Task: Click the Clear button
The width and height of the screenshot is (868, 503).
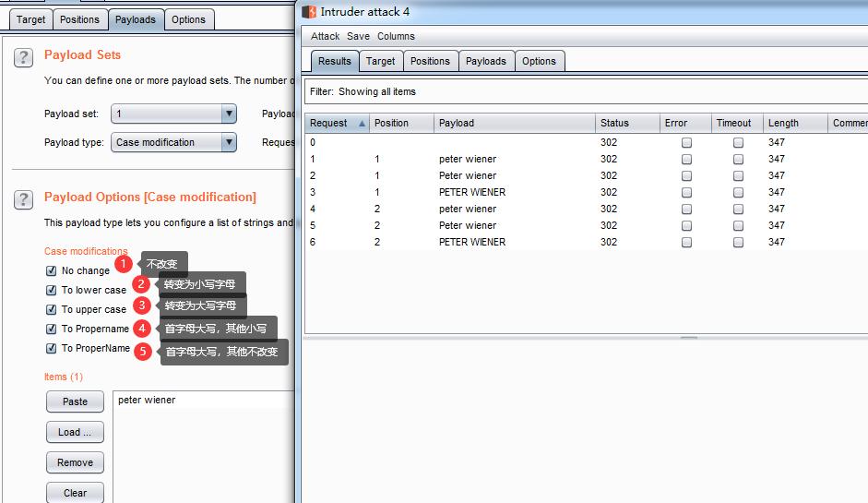Action: [76, 493]
